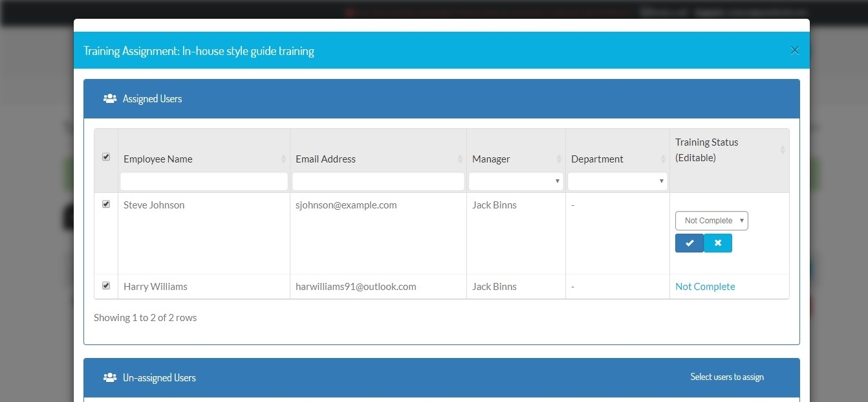Toggle the select-all checkbox in header
This screenshot has height=402, width=868.
click(x=106, y=157)
